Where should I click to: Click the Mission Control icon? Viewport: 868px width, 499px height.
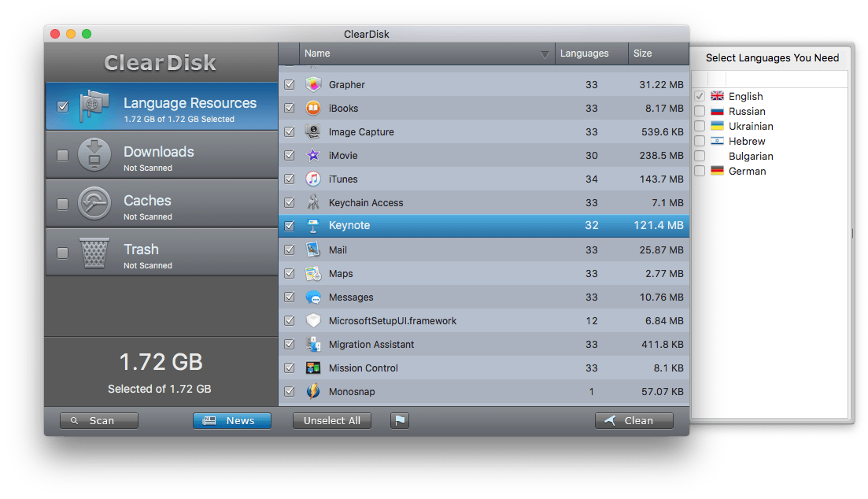click(x=314, y=368)
